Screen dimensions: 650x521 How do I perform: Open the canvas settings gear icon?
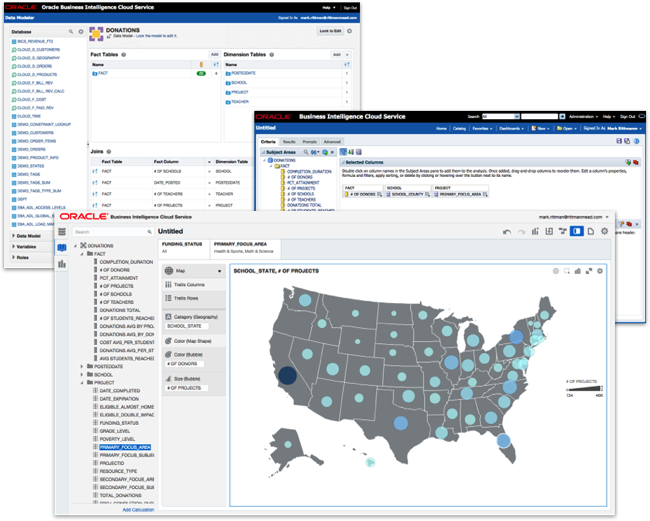604,231
